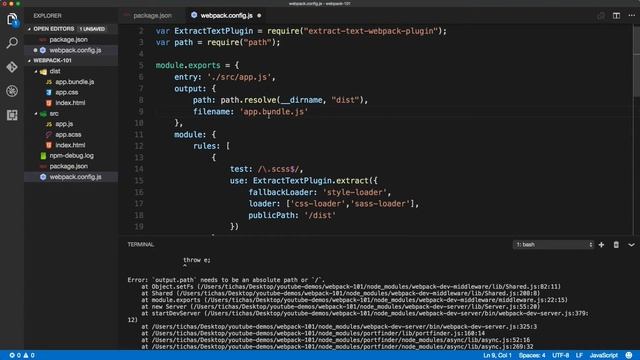This screenshot has width=640, height=360.
Task: Click the app.css file icon
Action: pos(49,92)
